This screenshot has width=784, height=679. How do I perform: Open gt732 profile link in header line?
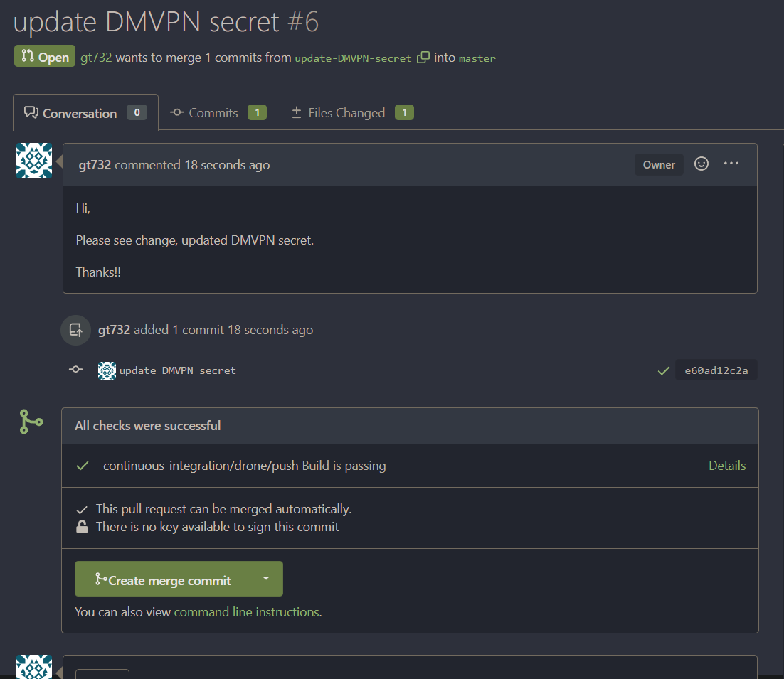coord(96,58)
